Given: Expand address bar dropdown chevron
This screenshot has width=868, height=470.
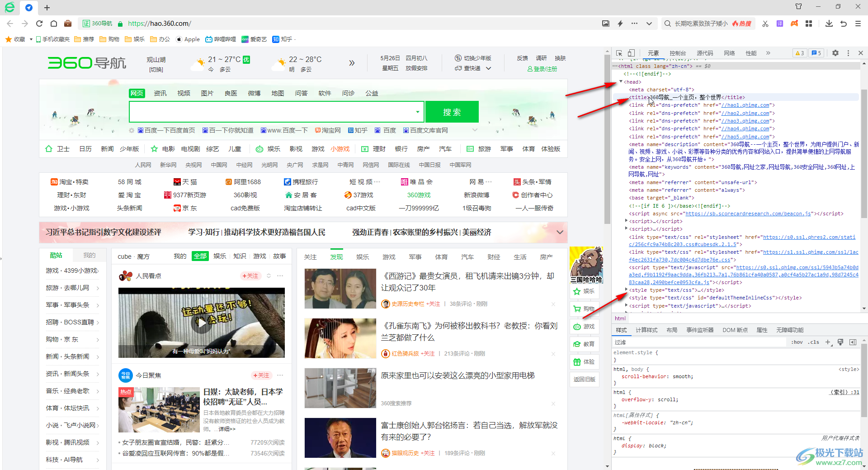Looking at the screenshot, I should point(649,24).
